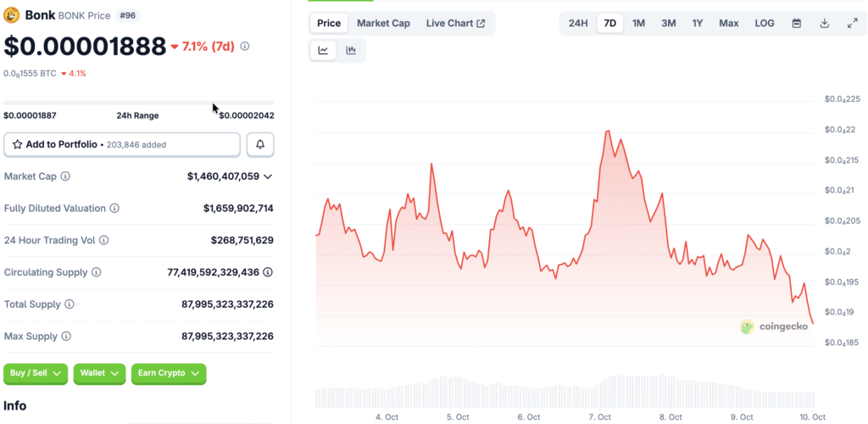Screen dimensions: 868x424
Task: Click Add to Portfolio button
Action: pyautogui.click(x=122, y=145)
